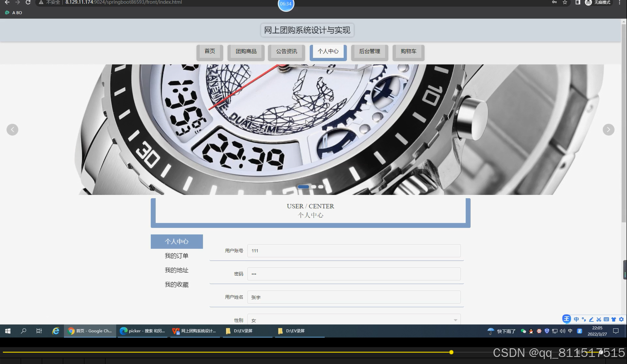The image size is (627, 364).
Task: Toggle Chinese/English mode on IME bar
Action: coord(576,319)
